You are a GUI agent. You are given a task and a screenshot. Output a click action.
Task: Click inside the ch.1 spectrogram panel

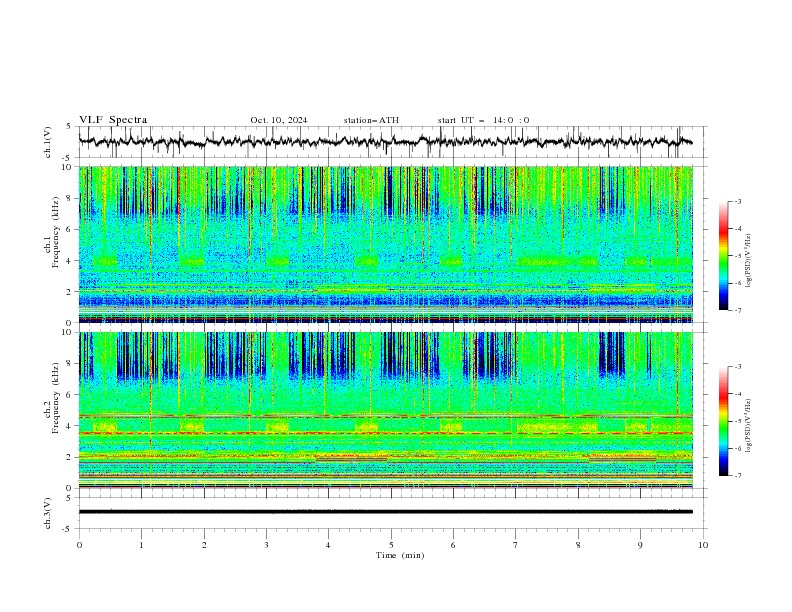[x=385, y=244]
